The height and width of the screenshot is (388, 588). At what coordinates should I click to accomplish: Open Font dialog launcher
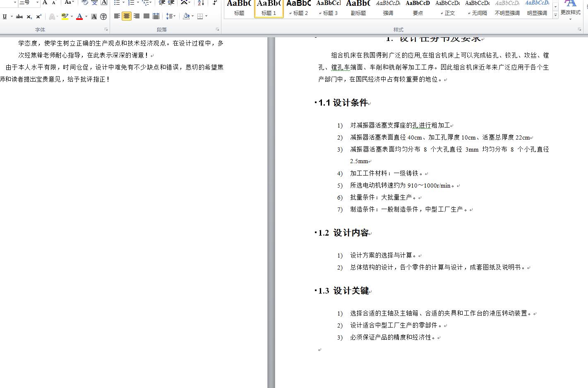coord(106,29)
